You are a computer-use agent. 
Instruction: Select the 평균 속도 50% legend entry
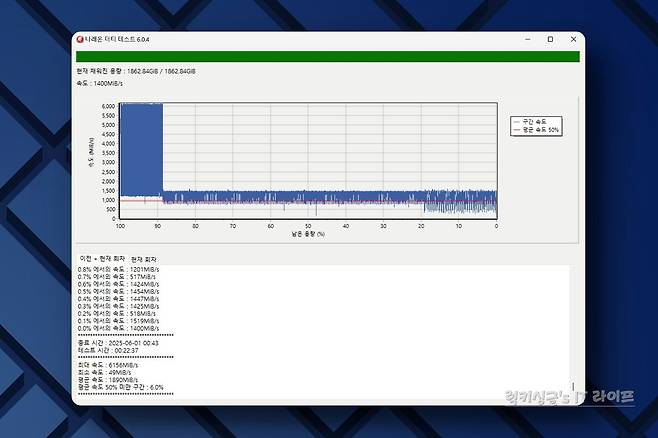coord(536,130)
